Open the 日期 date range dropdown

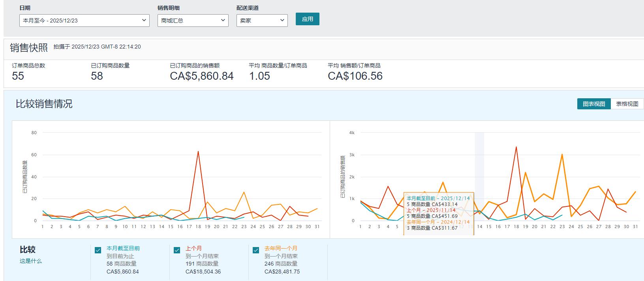click(x=84, y=21)
